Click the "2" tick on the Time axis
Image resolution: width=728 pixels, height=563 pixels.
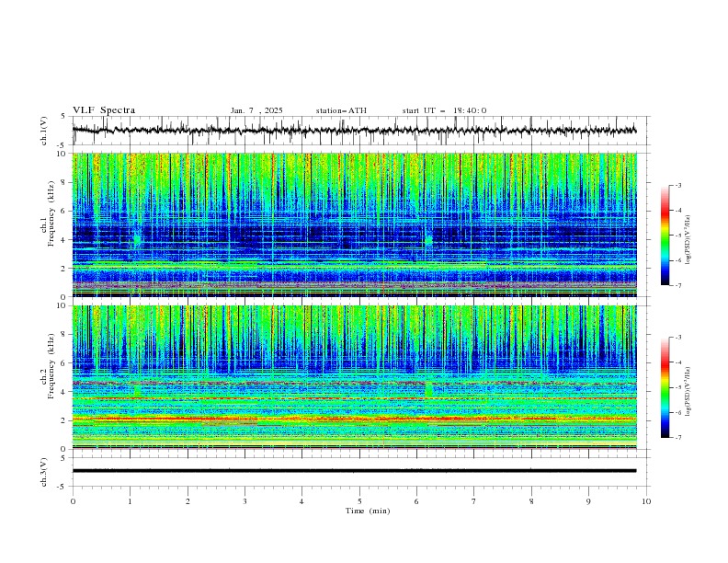tap(188, 501)
